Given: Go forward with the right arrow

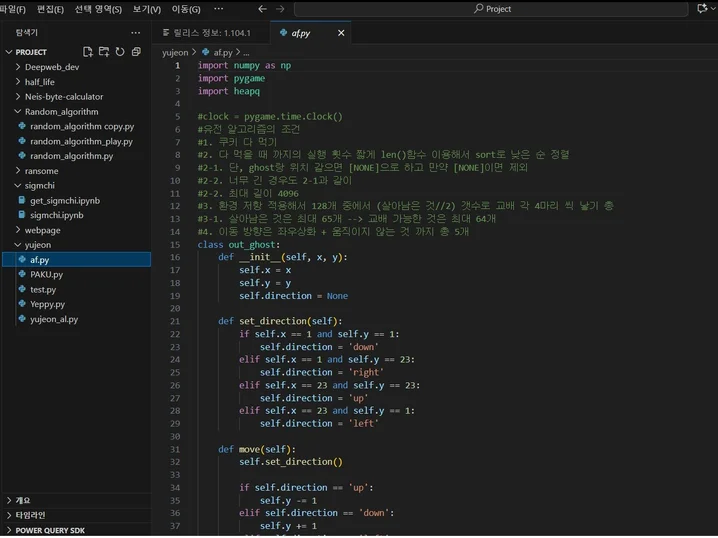Looking at the screenshot, I should [281, 9].
